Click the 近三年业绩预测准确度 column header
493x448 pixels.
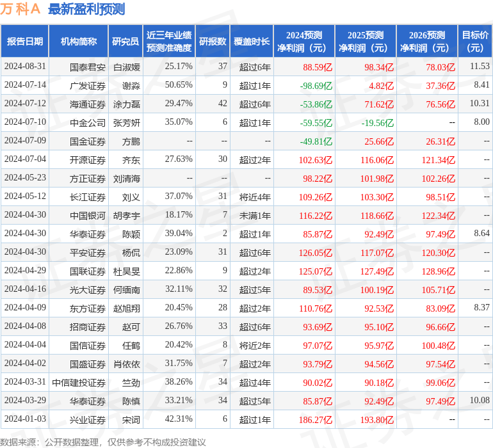(169, 41)
